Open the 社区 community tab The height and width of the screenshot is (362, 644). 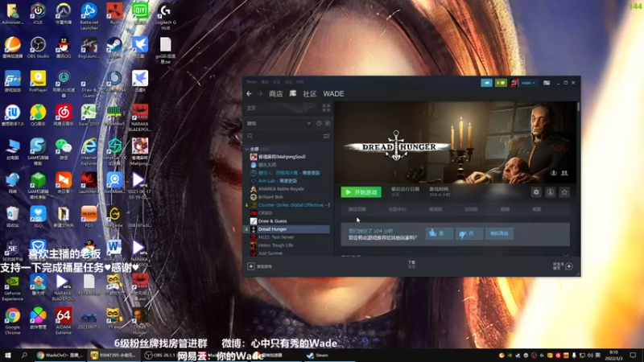[310, 94]
